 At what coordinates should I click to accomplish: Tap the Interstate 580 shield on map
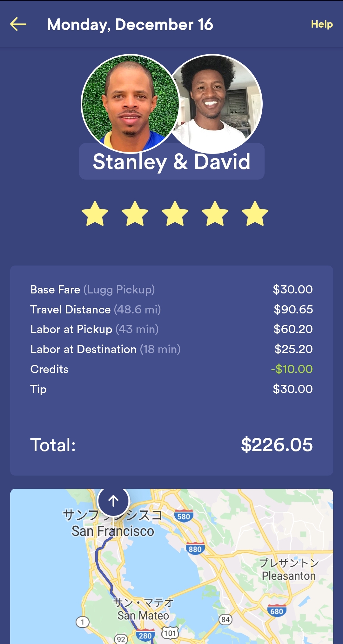click(184, 516)
